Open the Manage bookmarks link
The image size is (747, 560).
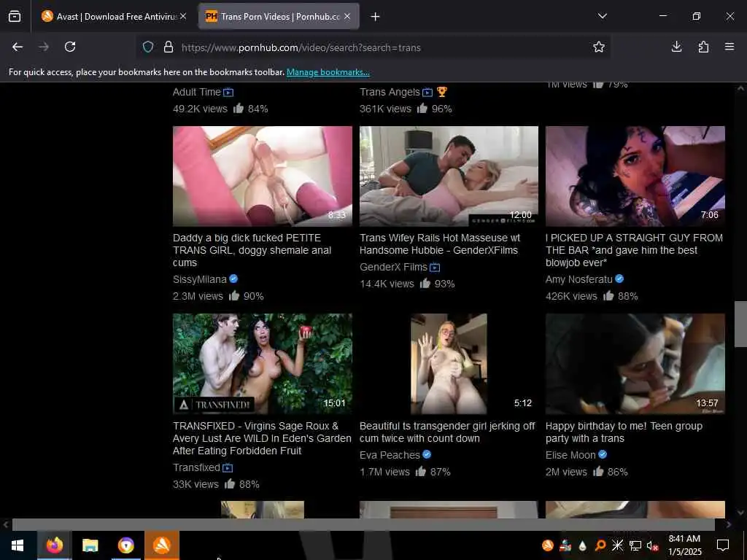click(328, 72)
